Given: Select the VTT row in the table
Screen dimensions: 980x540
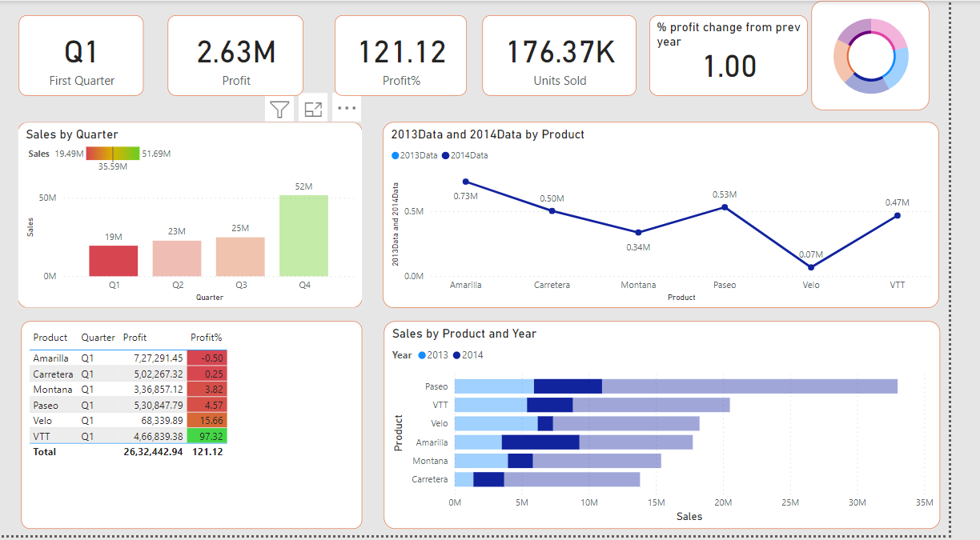Looking at the screenshot, I should click(x=44, y=436).
